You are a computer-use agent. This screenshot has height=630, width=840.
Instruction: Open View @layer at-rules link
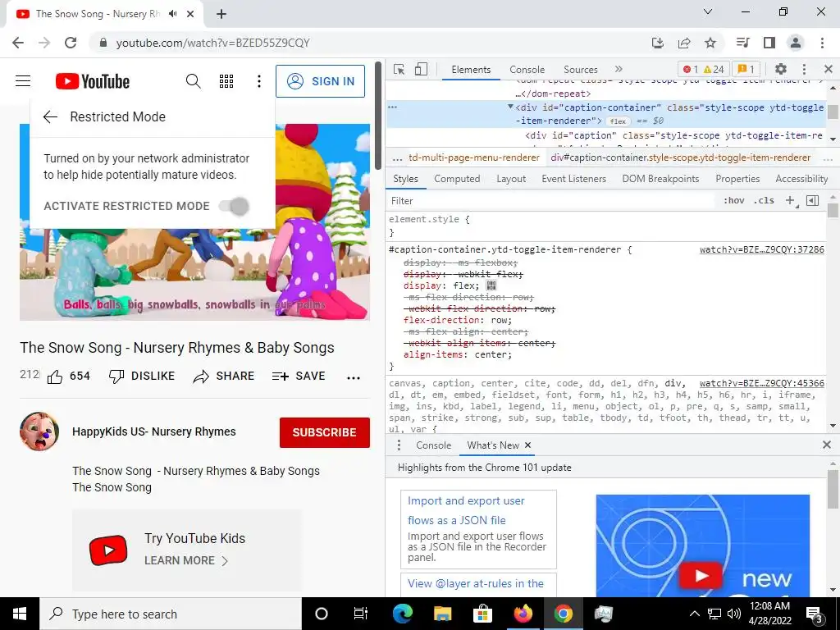pyautogui.click(x=476, y=583)
